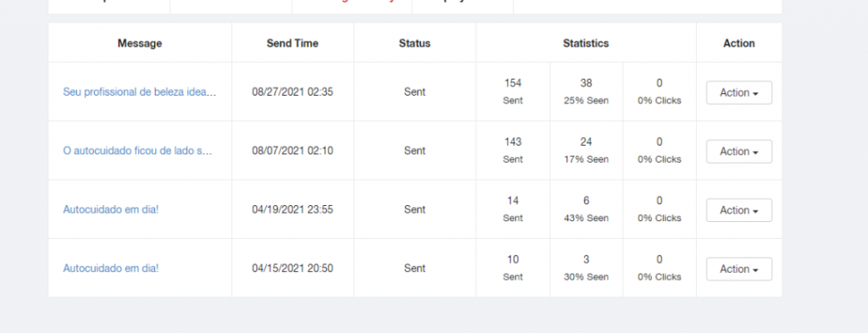This screenshot has height=333, width=868.
Task: Open 'Autocuidado em dia!' sent 04/19/2021
Action: pyautogui.click(x=111, y=209)
